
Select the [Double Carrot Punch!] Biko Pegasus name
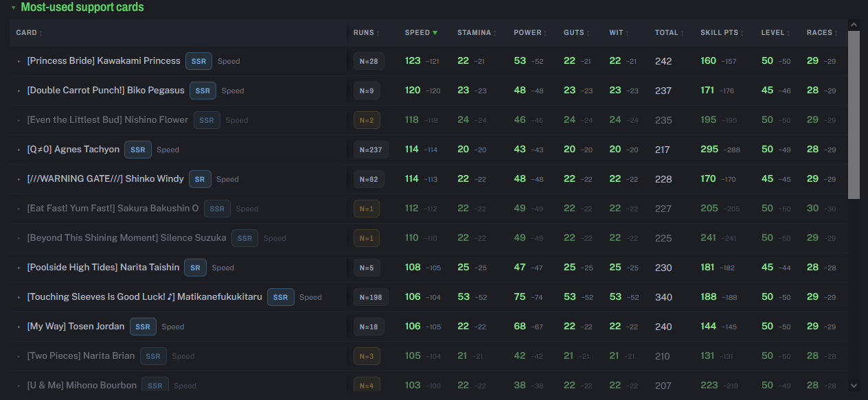(106, 91)
